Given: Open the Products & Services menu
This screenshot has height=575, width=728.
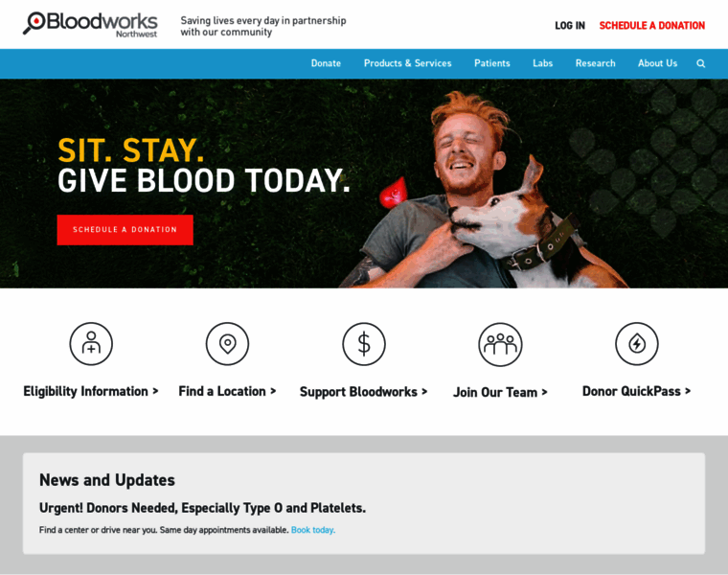Looking at the screenshot, I should coord(408,63).
